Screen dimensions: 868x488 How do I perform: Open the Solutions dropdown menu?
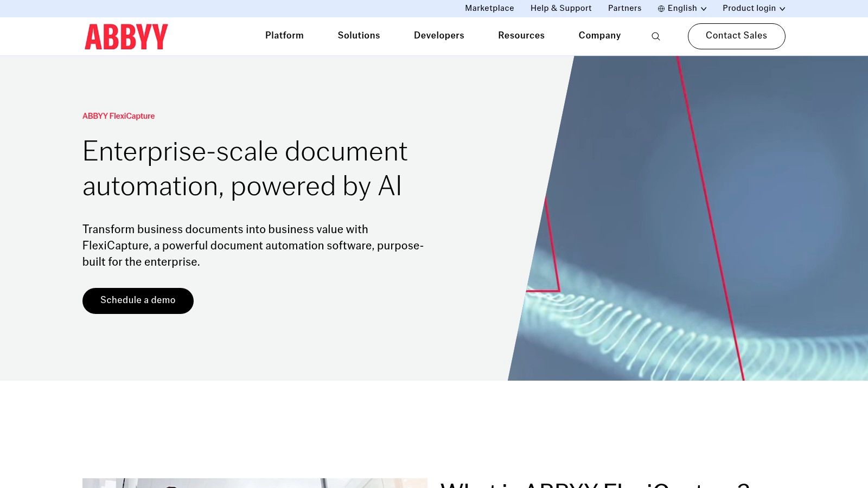[x=359, y=36]
